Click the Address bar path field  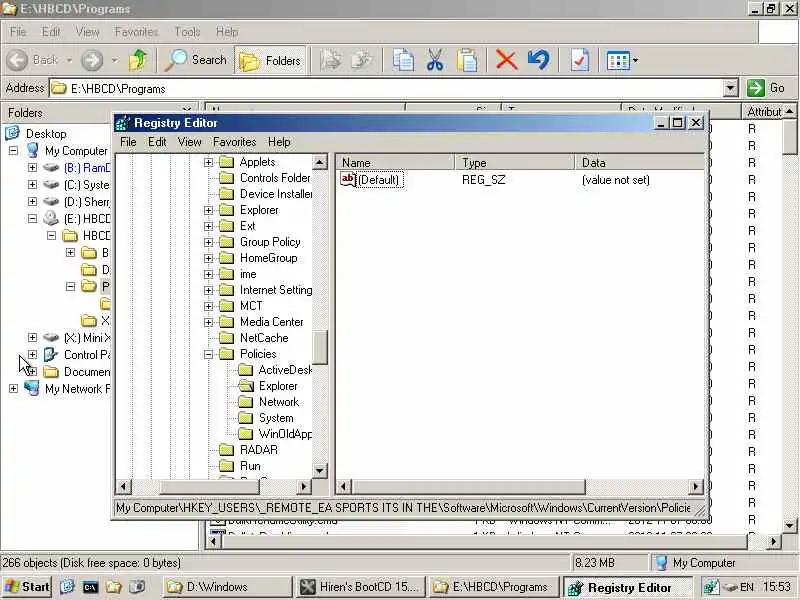(387, 89)
